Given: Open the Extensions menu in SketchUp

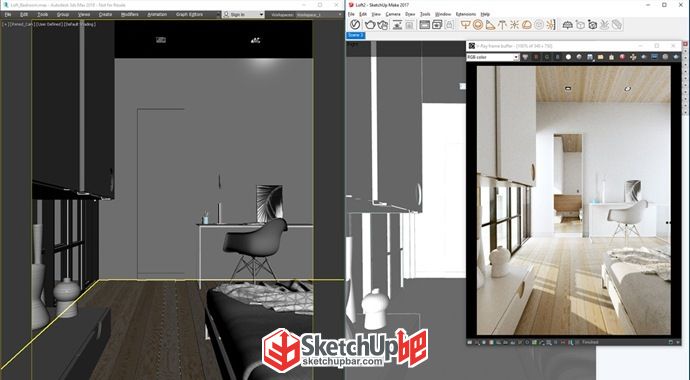Looking at the screenshot, I should click(466, 14).
